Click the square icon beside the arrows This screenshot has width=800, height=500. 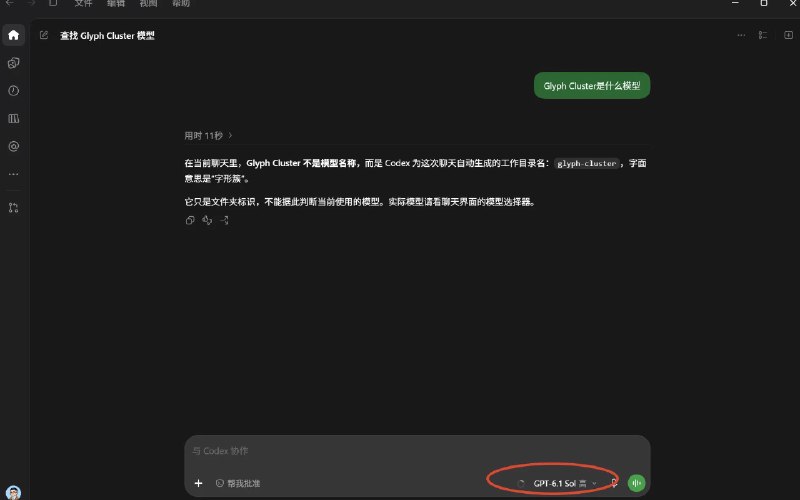pyautogui.click(x=53, y=3)
